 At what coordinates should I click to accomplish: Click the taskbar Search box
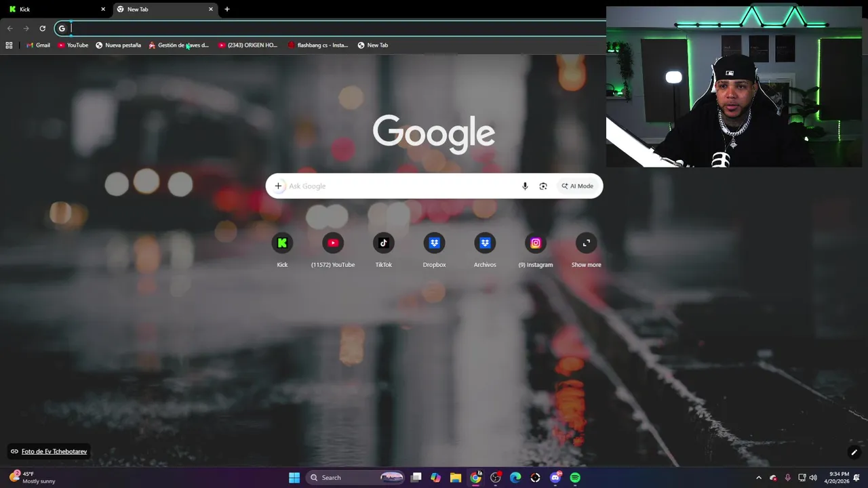point(356,478)
